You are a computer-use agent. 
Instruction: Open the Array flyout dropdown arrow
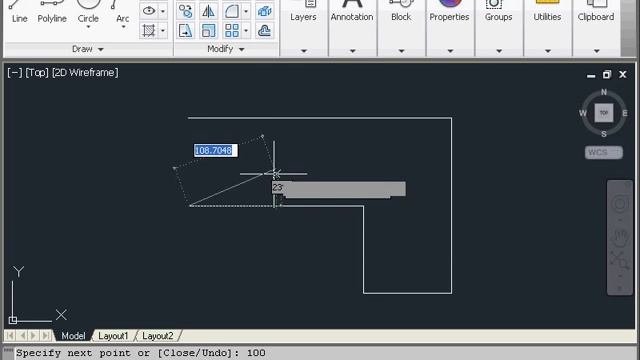click(x=246, y=31)
